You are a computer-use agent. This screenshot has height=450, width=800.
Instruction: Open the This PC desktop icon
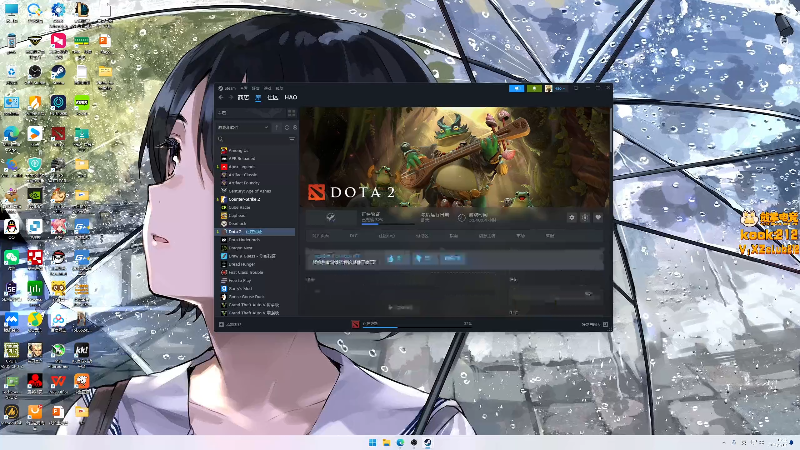tap(11, 13)
